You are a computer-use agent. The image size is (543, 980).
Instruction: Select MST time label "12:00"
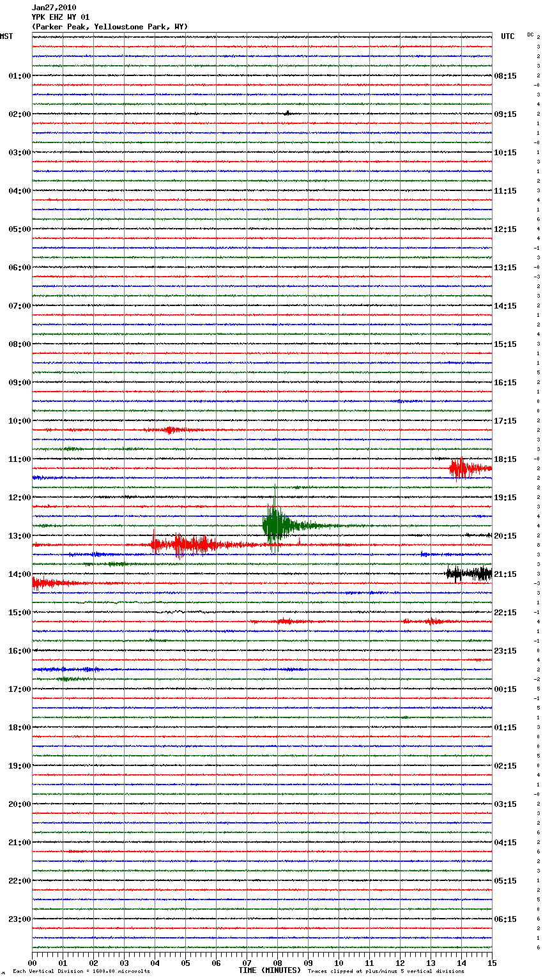click(20, 498)
